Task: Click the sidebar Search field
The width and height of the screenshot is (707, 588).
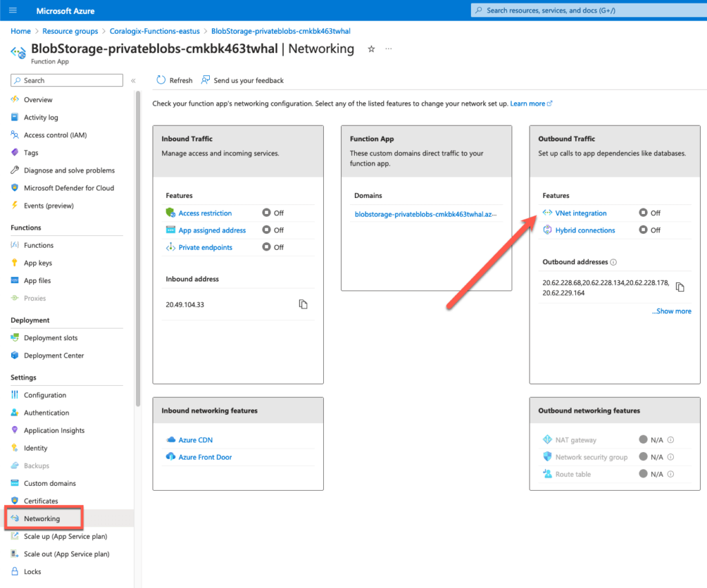Action: (x=67, y=80)
